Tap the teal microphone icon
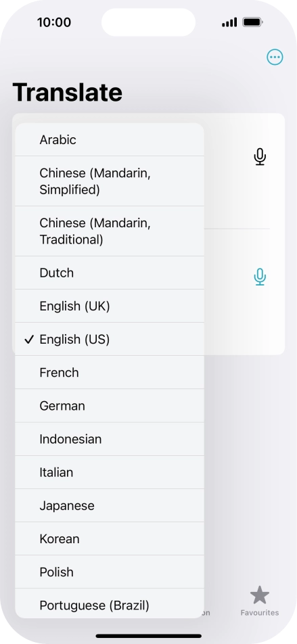 point(260,277)
